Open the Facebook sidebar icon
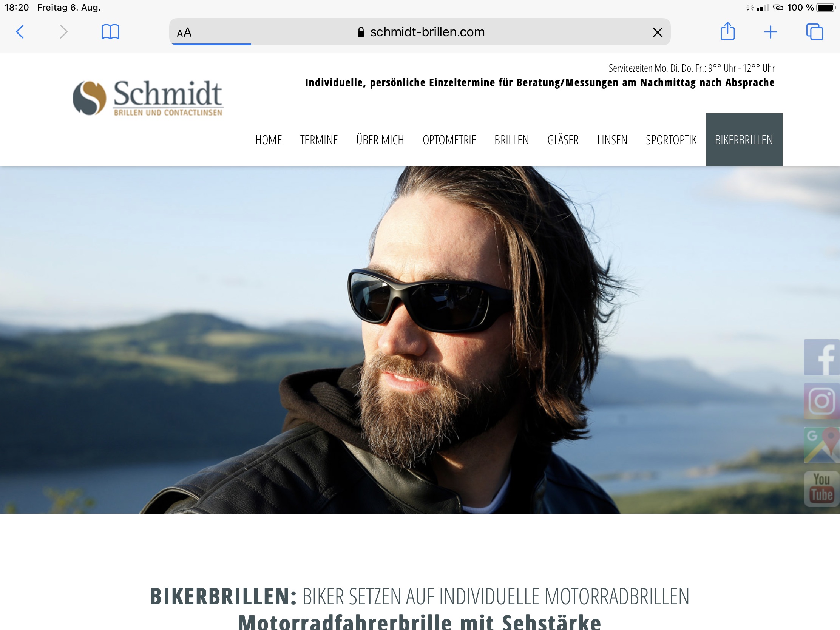Screen dimensions: 840x630 [821, 357]
